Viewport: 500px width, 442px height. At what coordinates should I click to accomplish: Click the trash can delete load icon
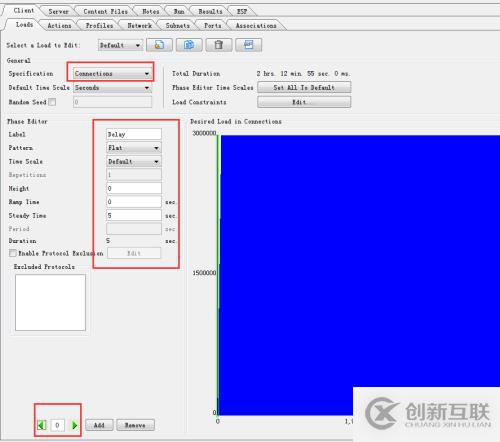coord(219,45)
